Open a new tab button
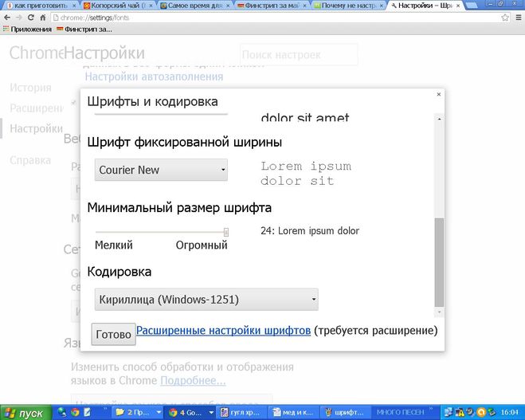Viewport: 525px width, 420px height. (x=472, y=6)
